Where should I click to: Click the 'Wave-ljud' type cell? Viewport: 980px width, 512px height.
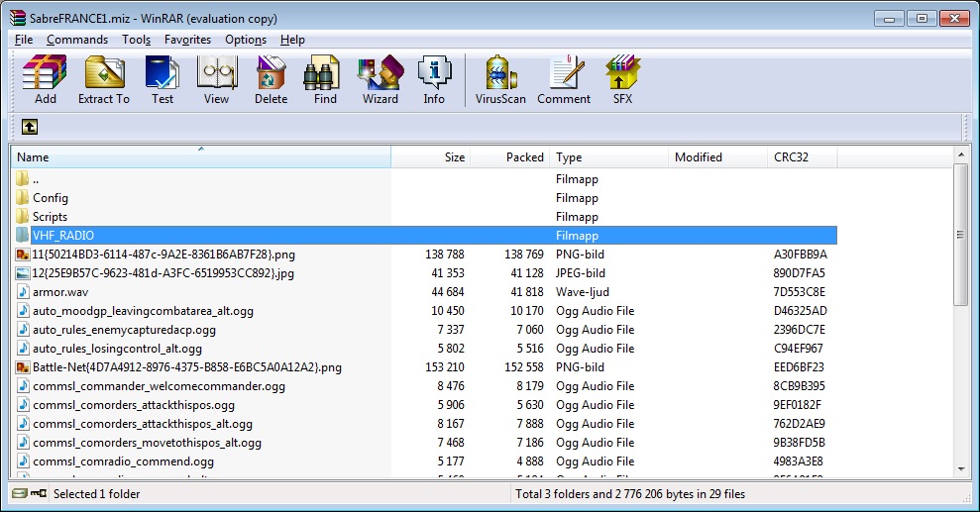583,291
